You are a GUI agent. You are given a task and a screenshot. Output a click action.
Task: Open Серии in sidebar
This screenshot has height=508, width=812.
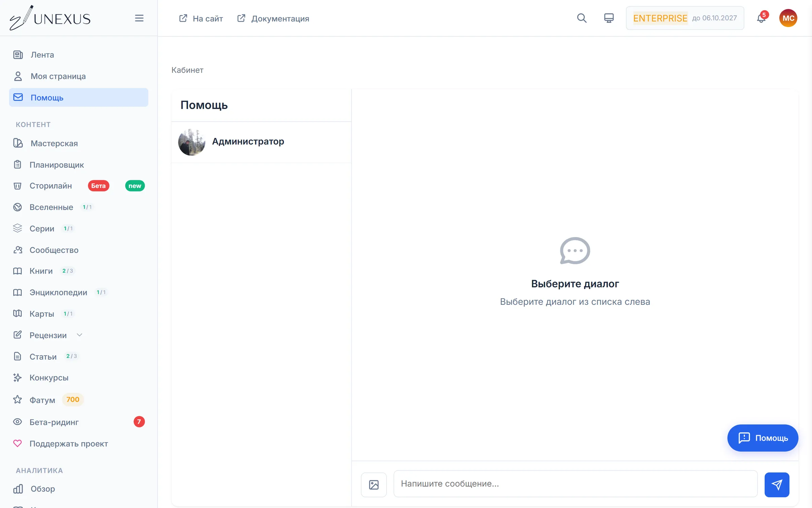[x=78, y=229]
